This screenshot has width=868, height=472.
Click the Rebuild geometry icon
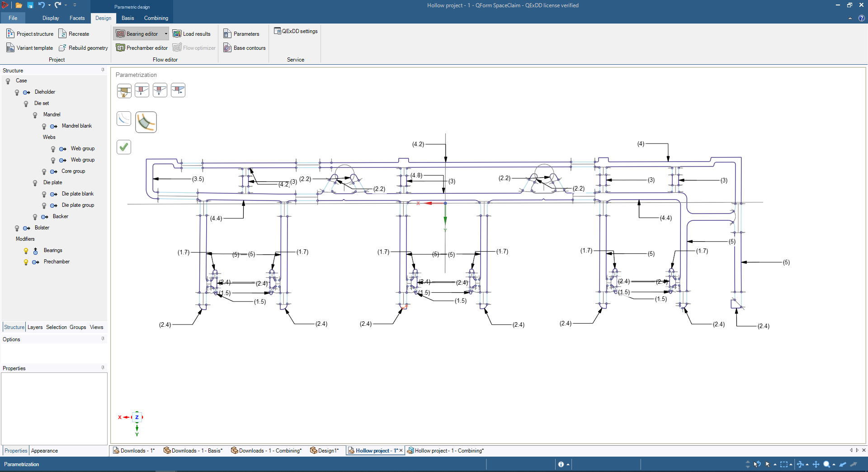(x=63, y=48)
